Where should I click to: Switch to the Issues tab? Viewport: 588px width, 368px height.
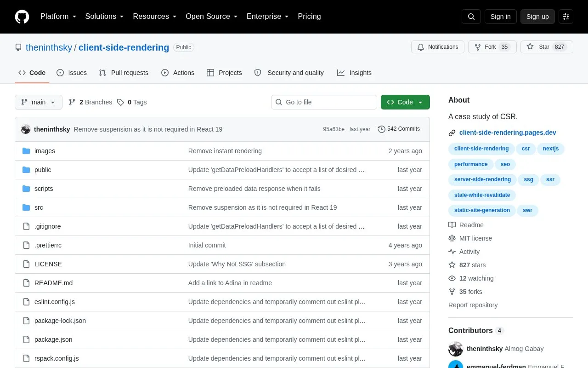(72, 73)
